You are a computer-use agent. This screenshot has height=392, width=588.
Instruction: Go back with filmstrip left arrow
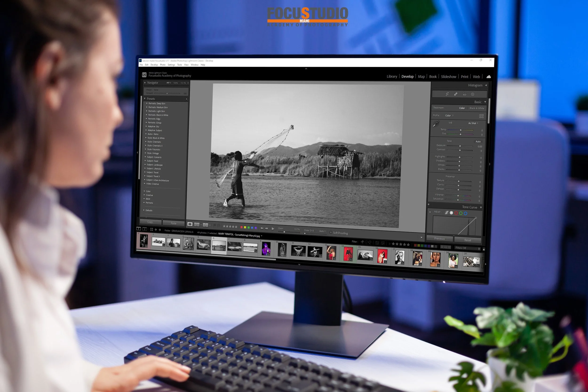(x=156, y=230)
